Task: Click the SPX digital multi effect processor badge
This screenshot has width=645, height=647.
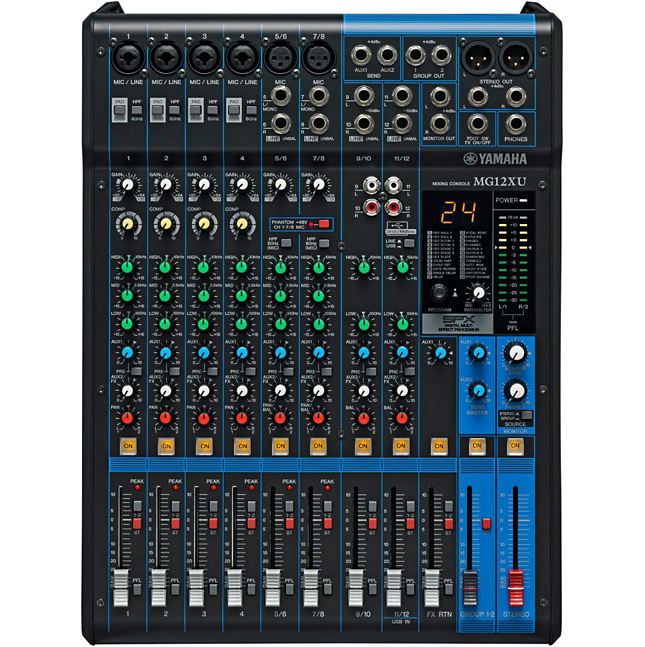Action: point(458,324)
